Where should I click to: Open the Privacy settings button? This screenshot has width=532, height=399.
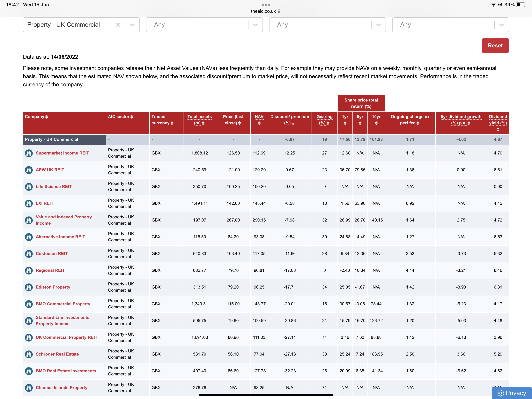(x=512, y=393)
